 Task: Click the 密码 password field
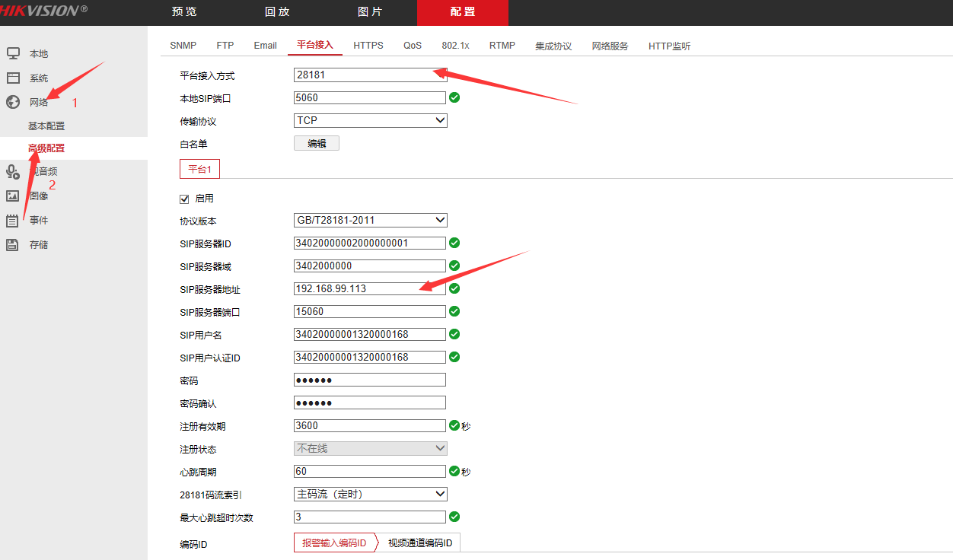pos(370,380)
